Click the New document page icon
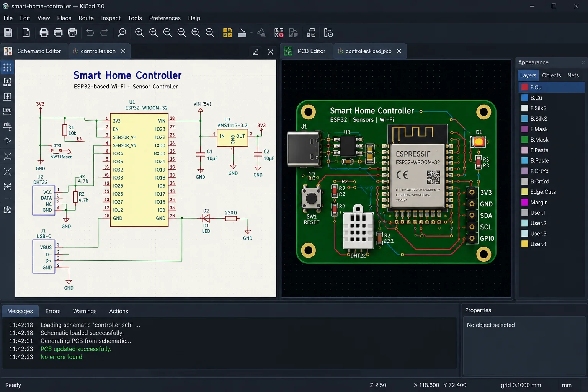Viewport: 588px width, 392px height. click(x=26, y=33)
